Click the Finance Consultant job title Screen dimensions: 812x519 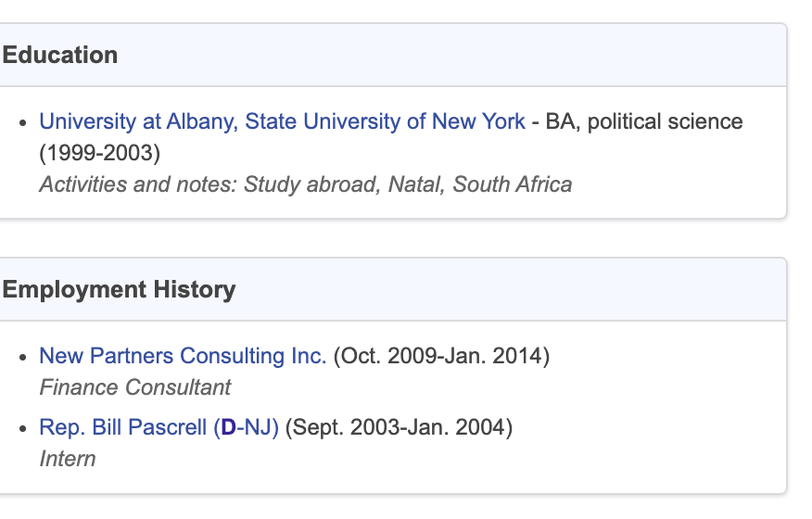135,387
